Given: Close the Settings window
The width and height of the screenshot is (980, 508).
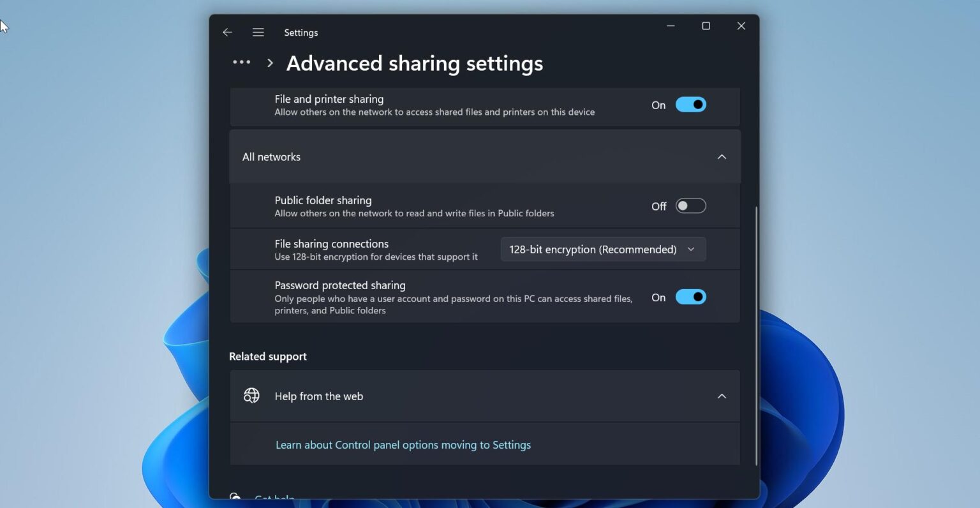Looking at the screenshot, I should coord(741,26).
